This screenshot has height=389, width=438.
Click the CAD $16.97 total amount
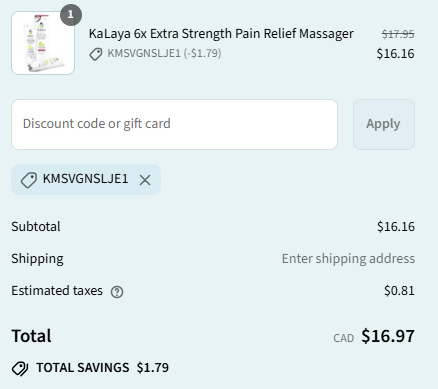[374, 336]
